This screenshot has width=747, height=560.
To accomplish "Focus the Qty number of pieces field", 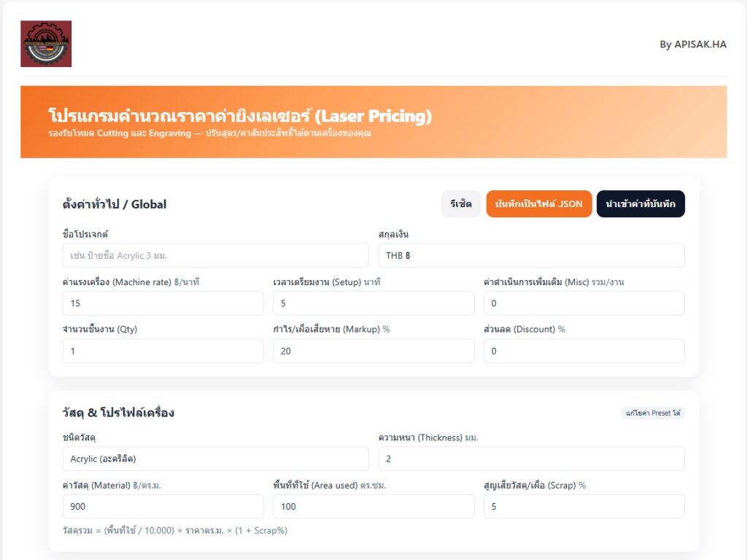I will point(163,351).
